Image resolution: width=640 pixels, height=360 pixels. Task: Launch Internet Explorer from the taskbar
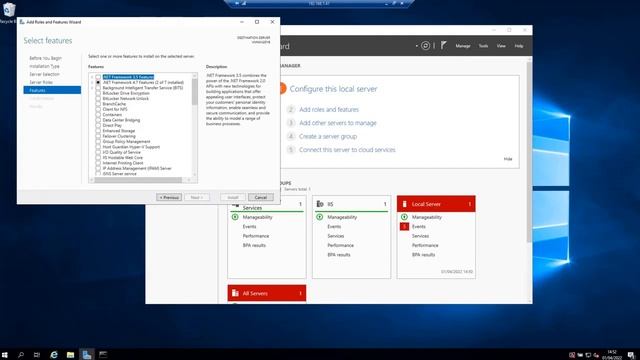tap(54, 355)
